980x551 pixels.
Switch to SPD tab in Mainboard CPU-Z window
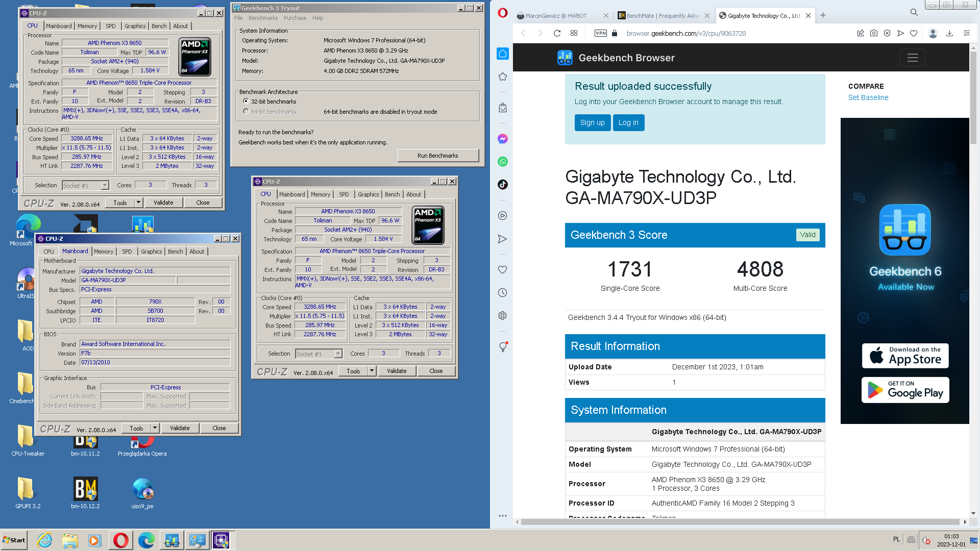click(127, 252)
